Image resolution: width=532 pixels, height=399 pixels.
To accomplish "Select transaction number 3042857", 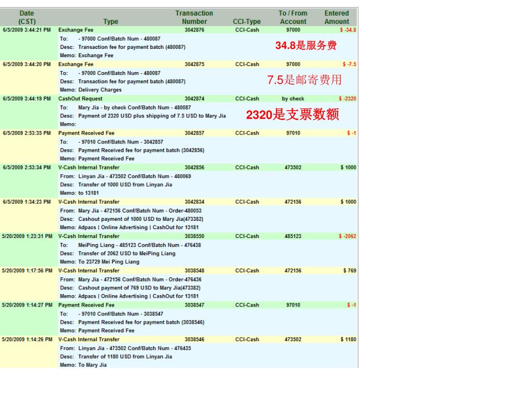I will pos(194,133).
